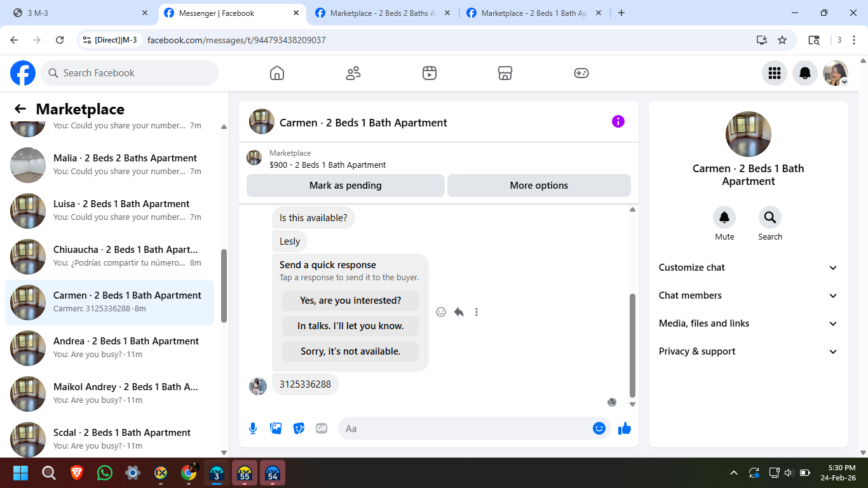
Task: Attach a photo with the image icon
Action: pyautogui.click(x=276, y=428)
